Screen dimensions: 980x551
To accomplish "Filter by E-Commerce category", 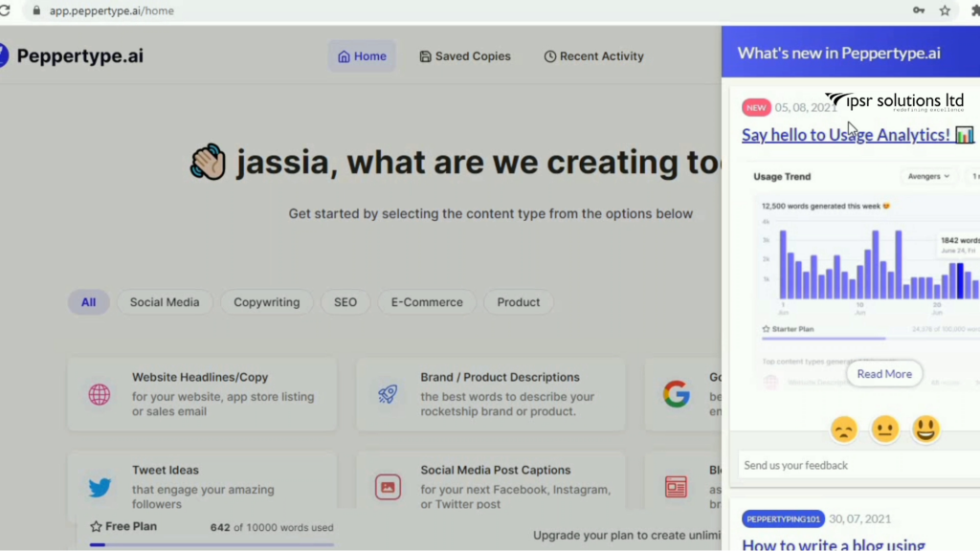I will point(427,302).
